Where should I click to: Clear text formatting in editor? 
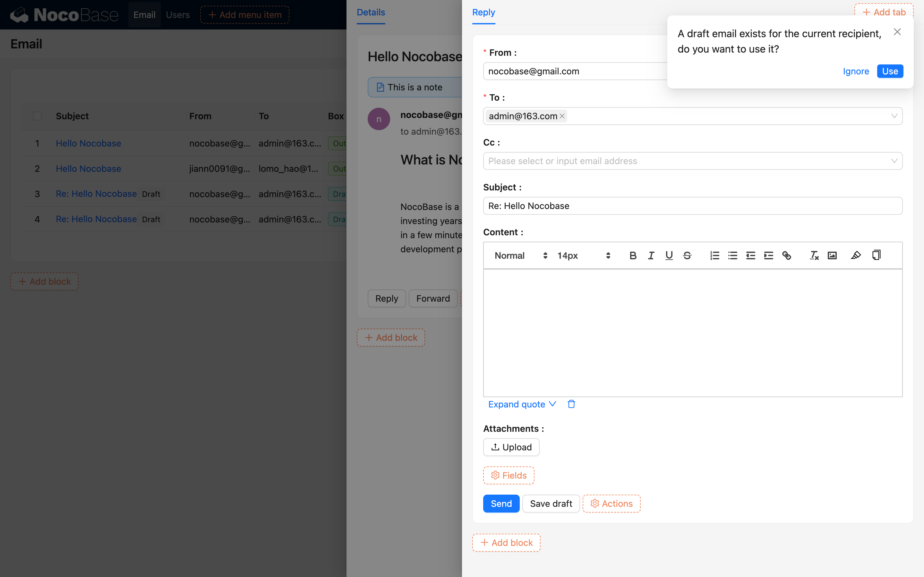click(814, 256)
